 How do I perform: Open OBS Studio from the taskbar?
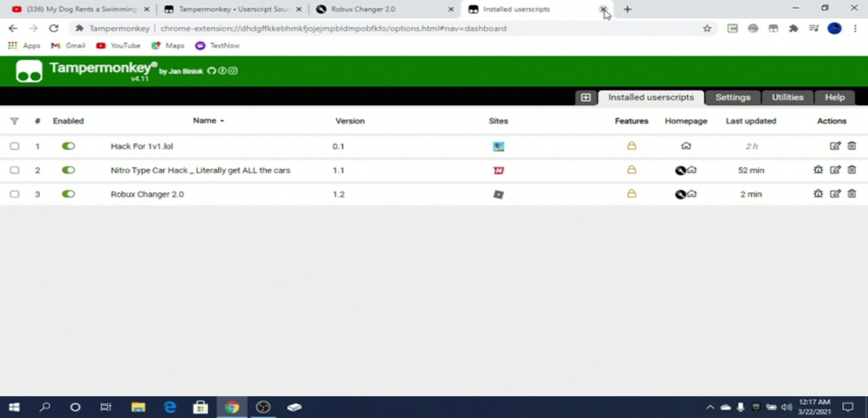[263, 407]
